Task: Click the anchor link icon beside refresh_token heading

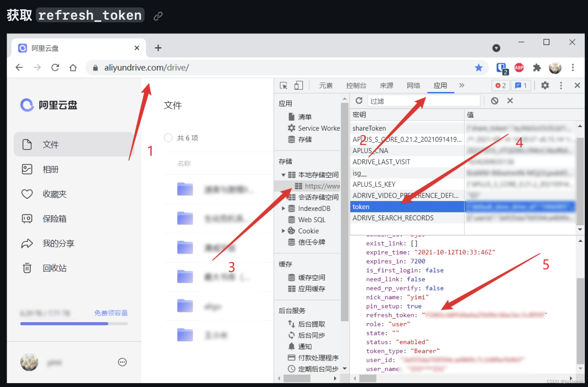Action: click(x=158, y=16)
